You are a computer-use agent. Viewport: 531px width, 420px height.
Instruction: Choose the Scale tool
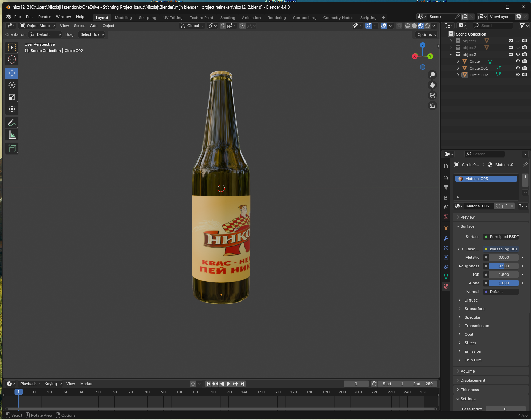[x=12, y=97]
